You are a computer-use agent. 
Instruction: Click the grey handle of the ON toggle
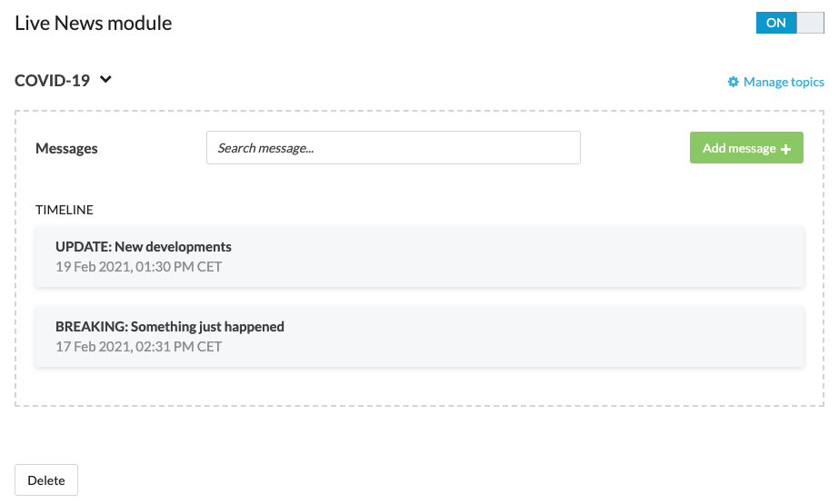[x=810, y=23]
